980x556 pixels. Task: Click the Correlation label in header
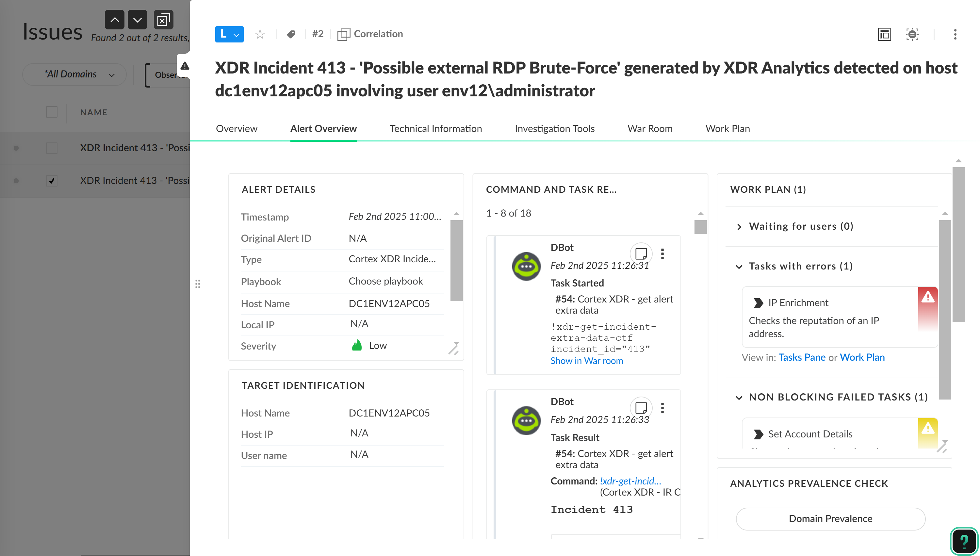click(378, 34)
